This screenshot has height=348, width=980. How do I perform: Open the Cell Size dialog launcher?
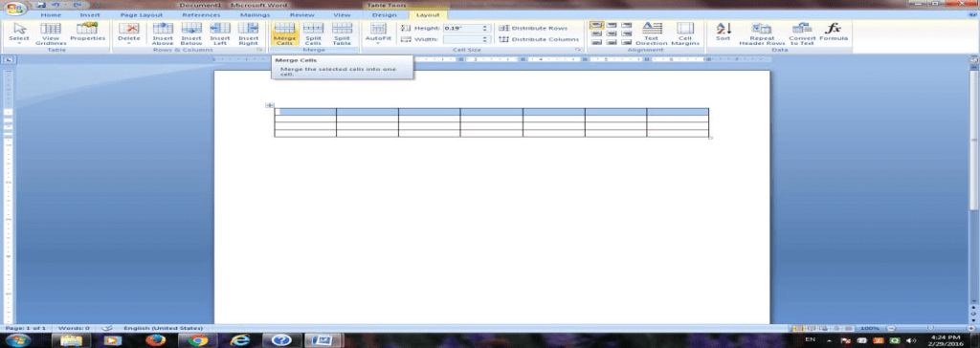tap(578, 50)
